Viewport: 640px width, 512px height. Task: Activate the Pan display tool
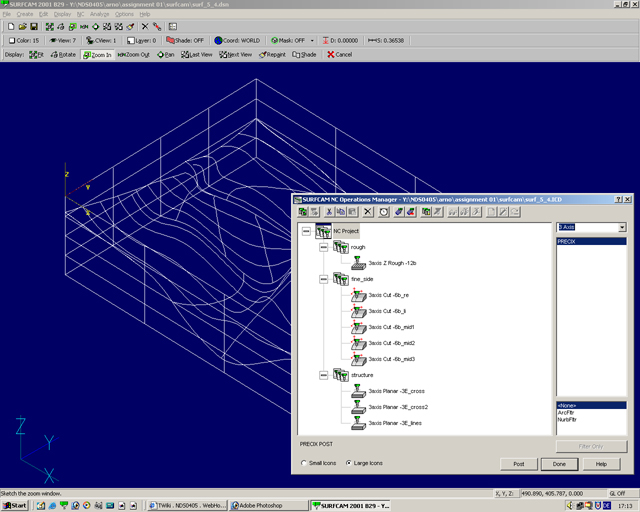coord(166,54)
